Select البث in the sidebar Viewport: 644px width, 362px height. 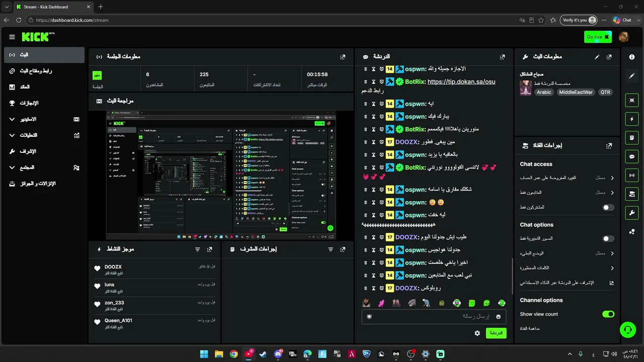click(44, 55)
